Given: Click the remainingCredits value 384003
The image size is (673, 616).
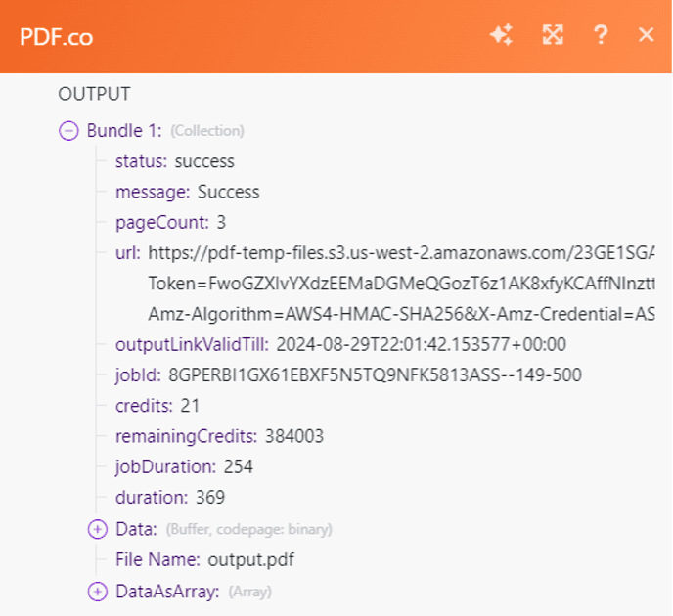Looking at the screenshot, I should pyautogui.click(x=293, y=436).
